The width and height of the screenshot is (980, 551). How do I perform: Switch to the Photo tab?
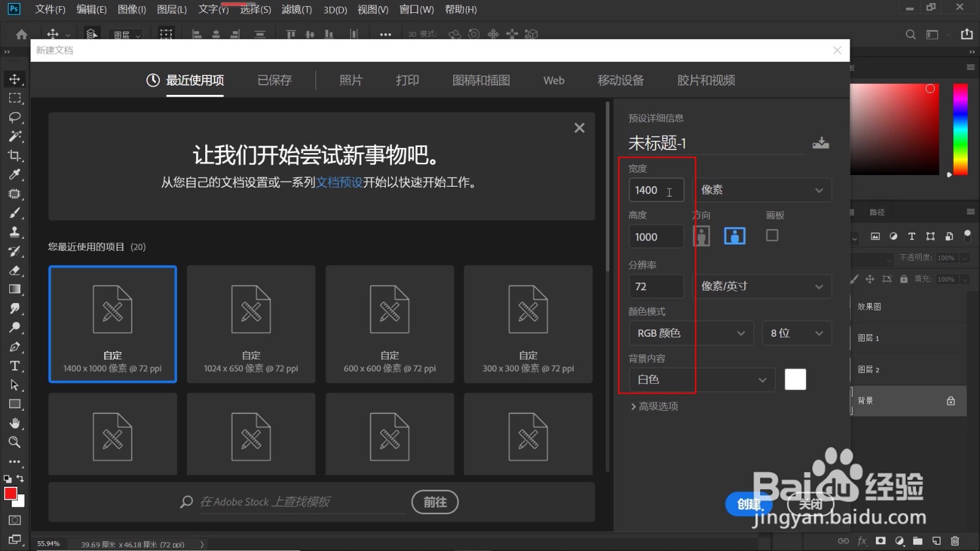[x=351, y=80]
